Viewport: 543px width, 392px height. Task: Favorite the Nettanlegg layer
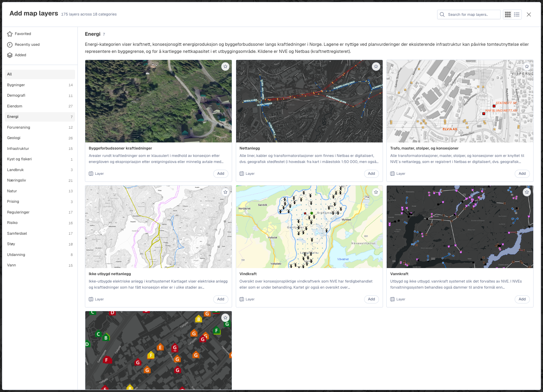pos(376,66)
